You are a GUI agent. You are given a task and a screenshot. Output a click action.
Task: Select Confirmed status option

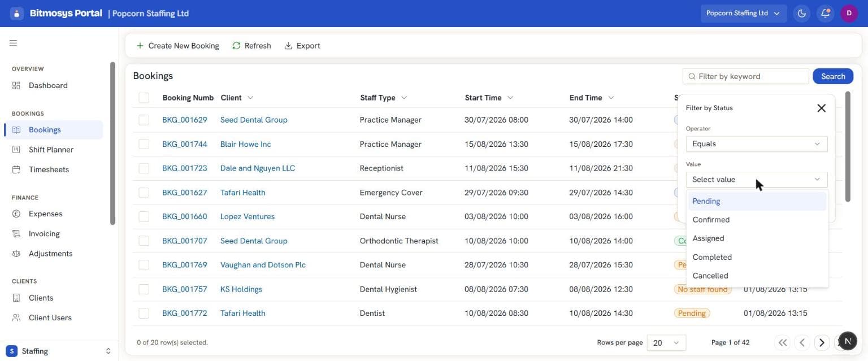click(x=757, y=220)
